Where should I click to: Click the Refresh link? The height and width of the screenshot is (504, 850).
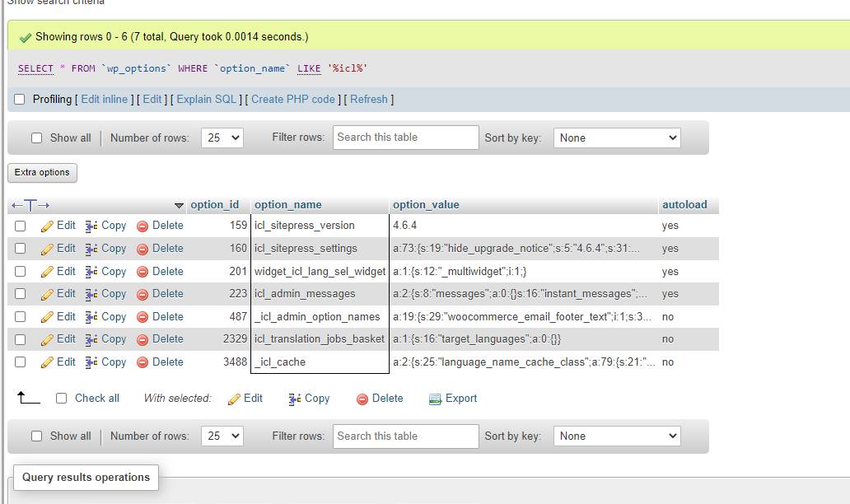point(369,99)
